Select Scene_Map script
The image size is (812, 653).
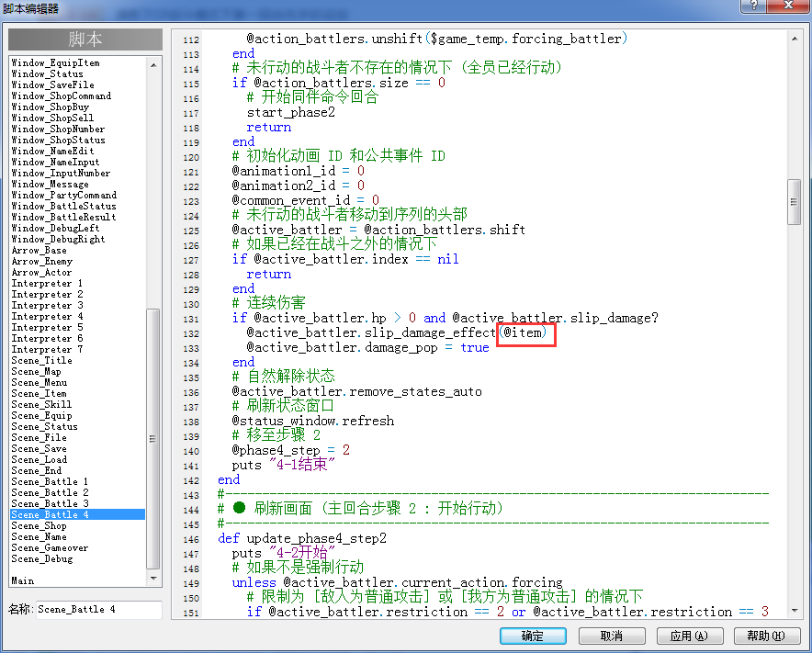(36, 371)
